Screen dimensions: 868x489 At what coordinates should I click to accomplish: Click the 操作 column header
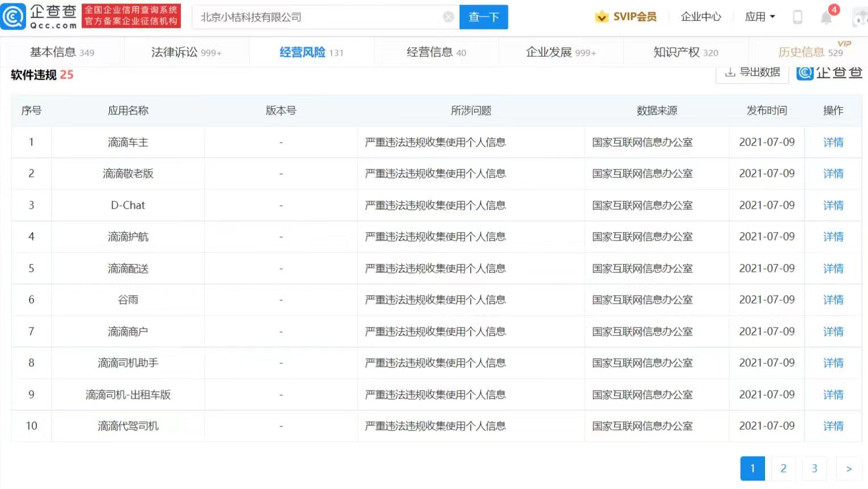click(x=833, y=110)
